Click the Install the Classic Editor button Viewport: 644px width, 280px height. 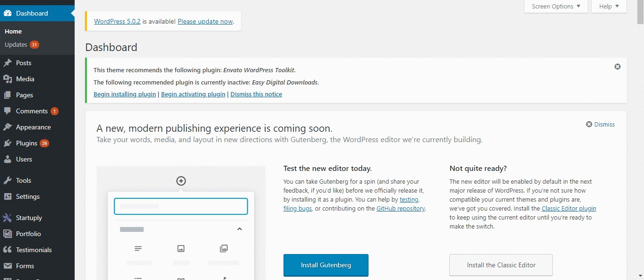point(501,265)
